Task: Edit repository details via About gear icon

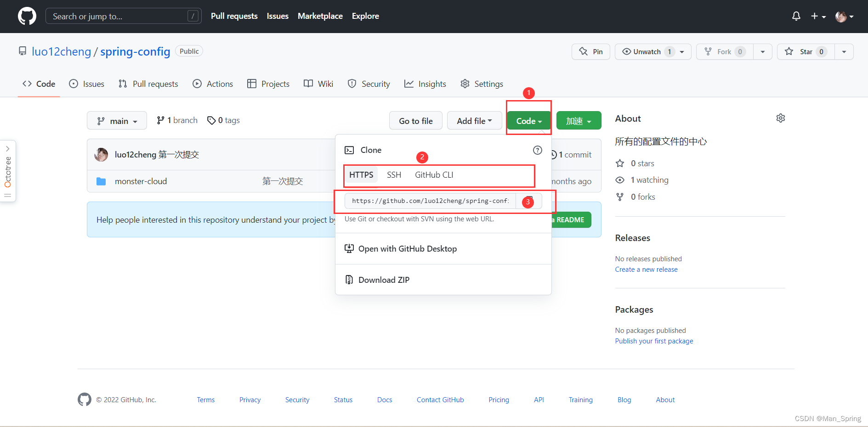Action: click(x=781, y=118)
